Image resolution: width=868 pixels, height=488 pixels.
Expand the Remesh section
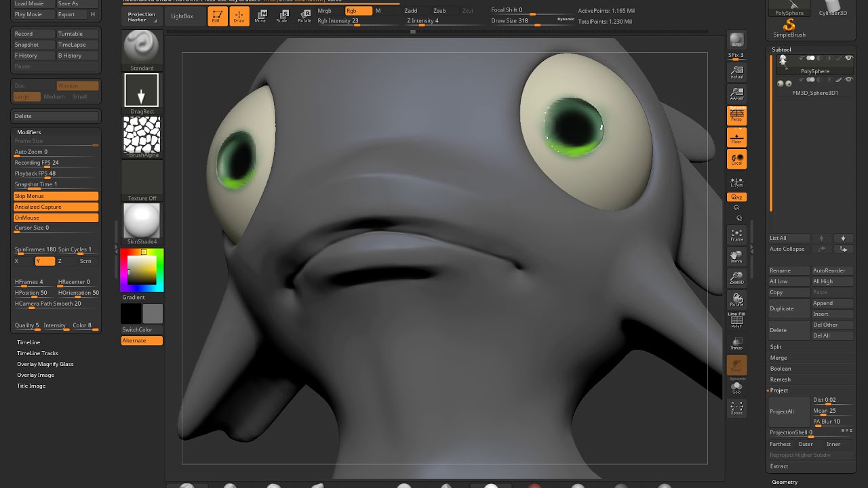tap(781, 380)
